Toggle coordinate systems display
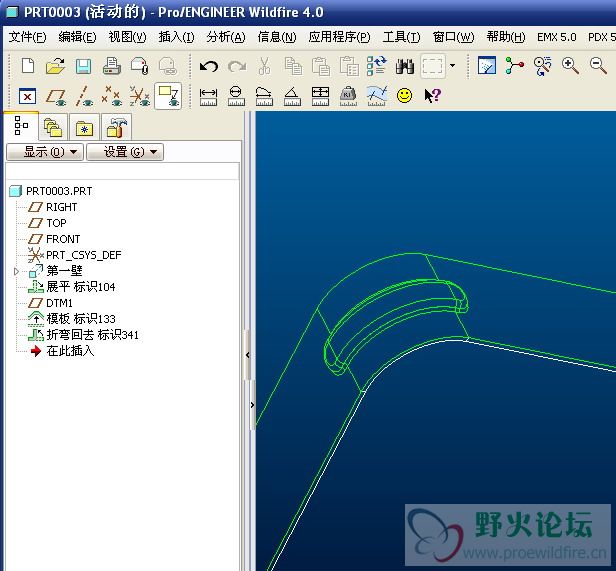Screen dimensions: 616x571 click(x=140, y=96)
